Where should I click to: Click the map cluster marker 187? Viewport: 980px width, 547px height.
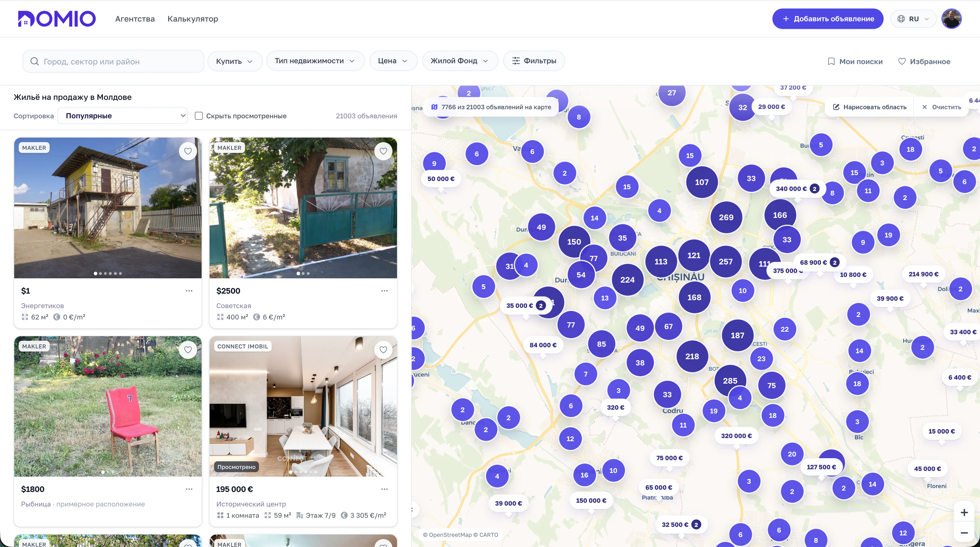[x=737, y=335]
